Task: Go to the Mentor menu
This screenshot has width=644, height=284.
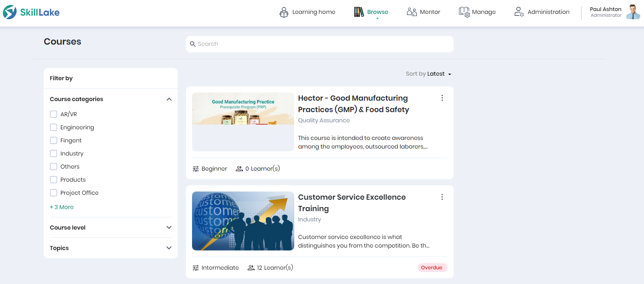Action: tap(430, 12)
